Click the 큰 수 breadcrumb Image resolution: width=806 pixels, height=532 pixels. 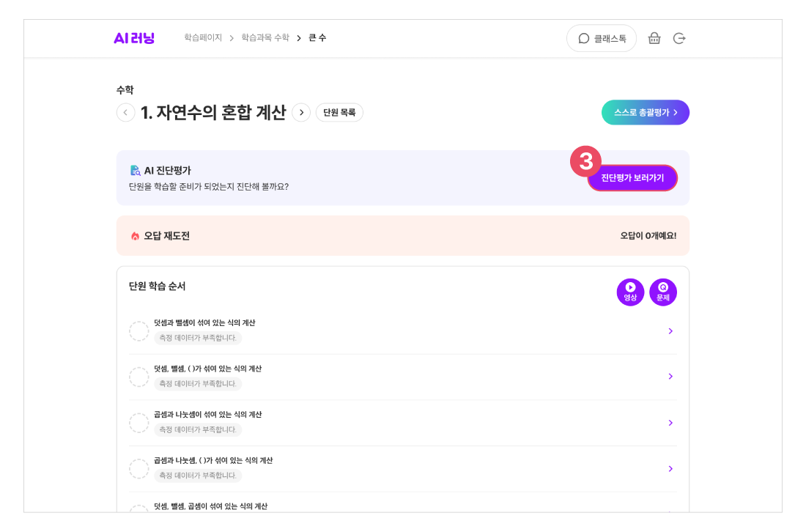[x=317, y=37]
